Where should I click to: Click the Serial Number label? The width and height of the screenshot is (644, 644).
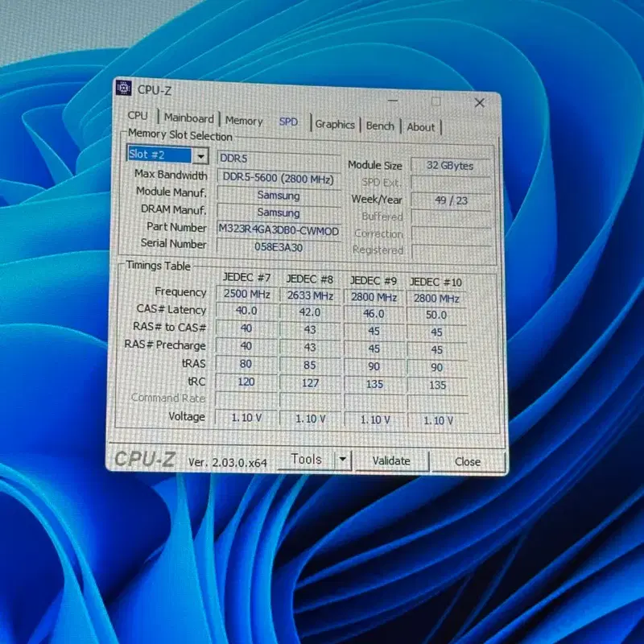click(173, 244)
